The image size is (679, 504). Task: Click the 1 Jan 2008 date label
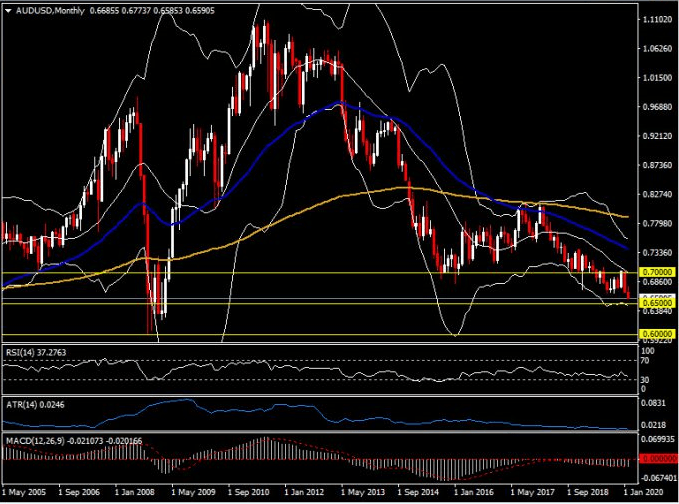(135, 492)
